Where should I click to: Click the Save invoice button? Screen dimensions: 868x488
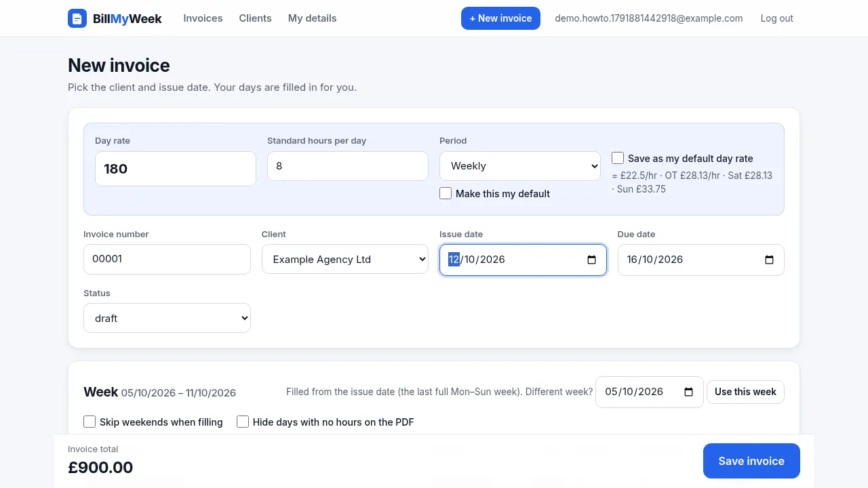(751, 461)
